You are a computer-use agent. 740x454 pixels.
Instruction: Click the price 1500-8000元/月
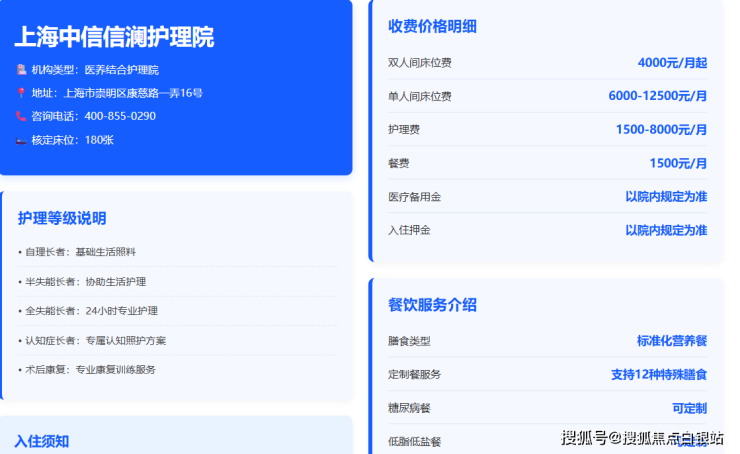pyautogui.click(x=661, y=129)
